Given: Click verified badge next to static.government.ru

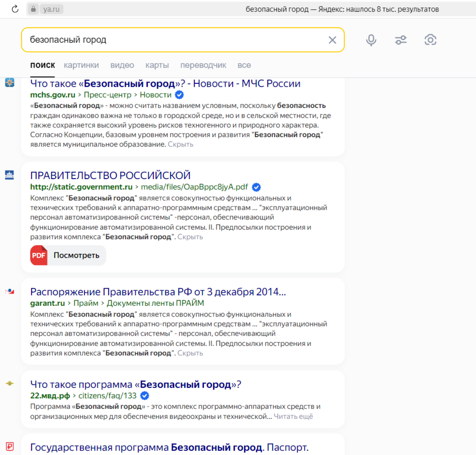Looking at the screenshot, I should 256,187.
